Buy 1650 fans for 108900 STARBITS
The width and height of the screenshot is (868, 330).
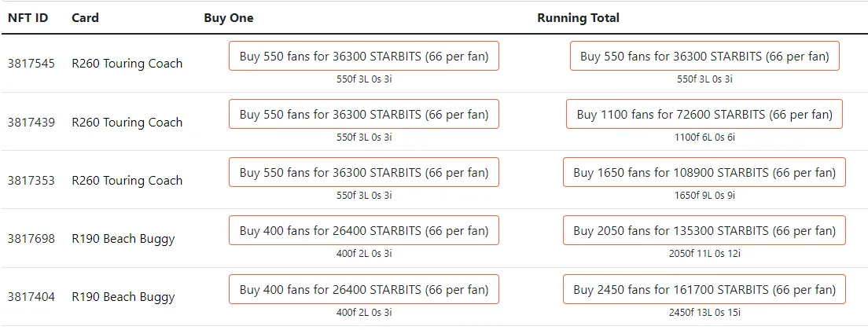[x=704, y=172]
